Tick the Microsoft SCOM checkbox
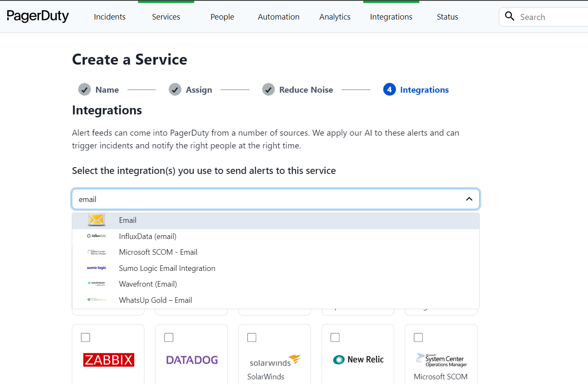 point(418,338)
